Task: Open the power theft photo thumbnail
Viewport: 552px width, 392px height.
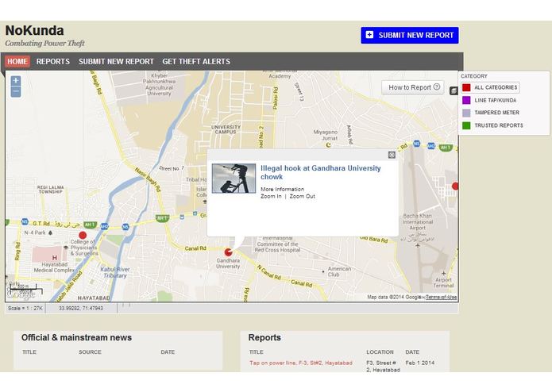Action: coord(234,179)
